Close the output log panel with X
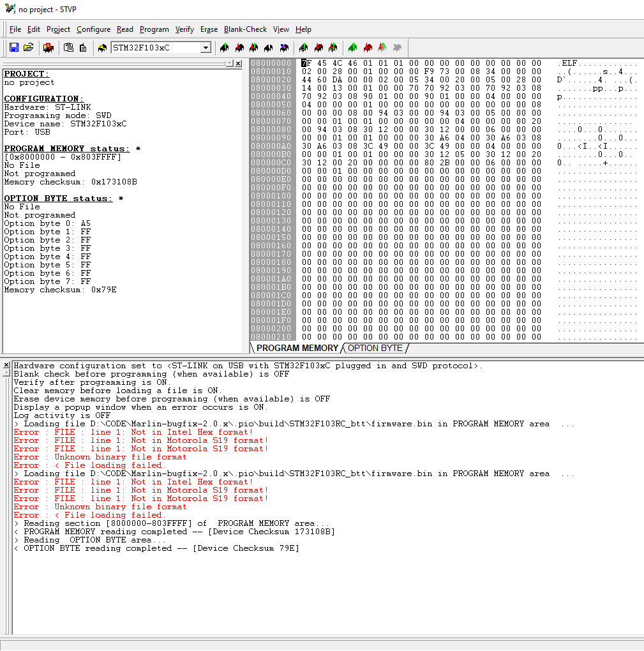 [x=6, y=365]
